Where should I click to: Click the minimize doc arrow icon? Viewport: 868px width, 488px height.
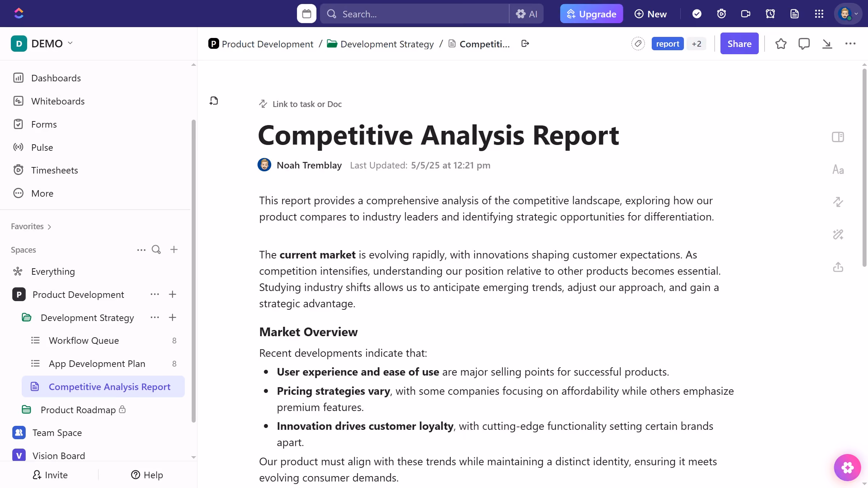click(827, 44)
